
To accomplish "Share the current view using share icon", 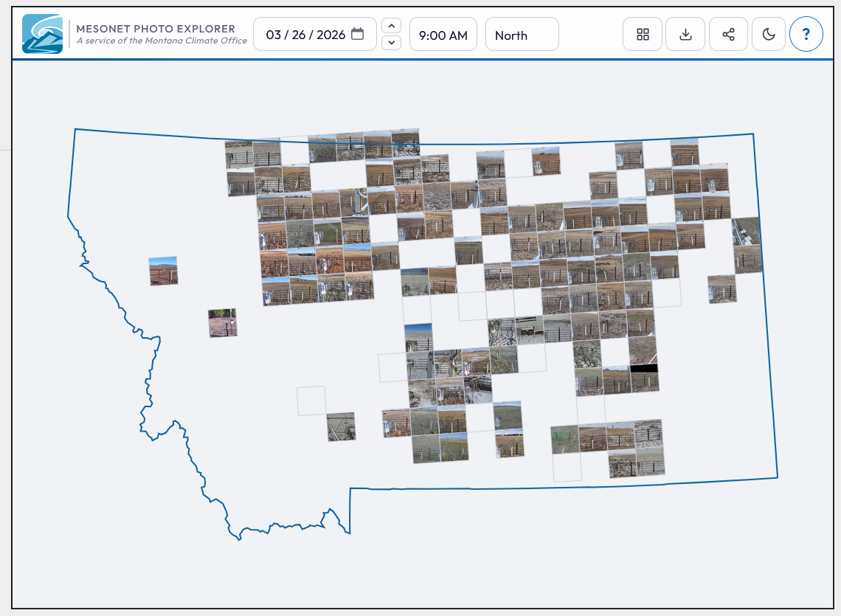I will pos(728,34).
